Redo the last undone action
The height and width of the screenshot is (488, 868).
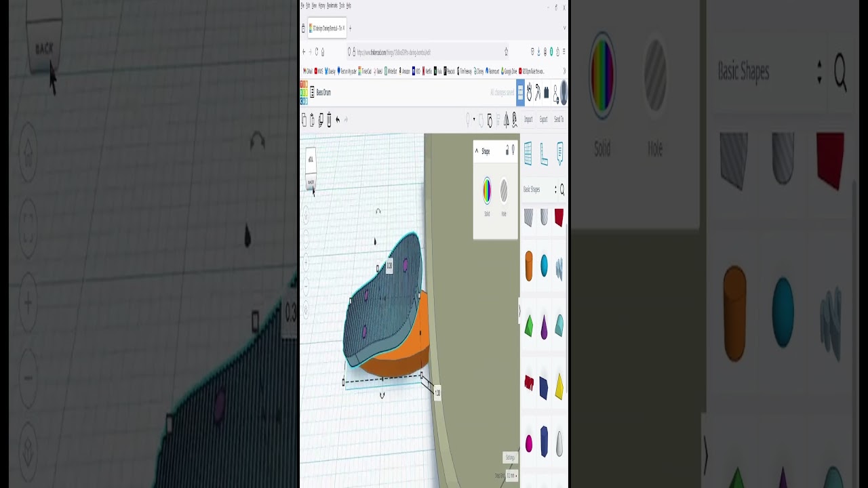click(x=346, y=119)
